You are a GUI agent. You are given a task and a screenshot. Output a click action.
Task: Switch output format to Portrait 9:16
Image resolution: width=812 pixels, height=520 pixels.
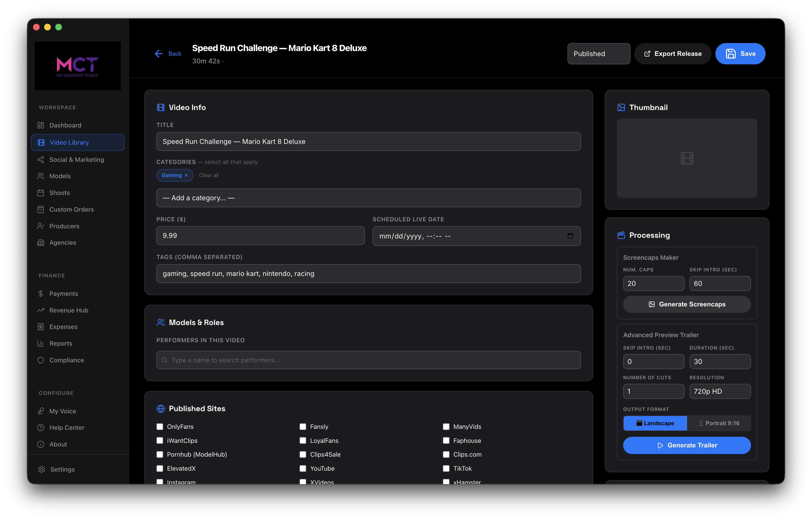pyautogui.click(x=720, y=423)
